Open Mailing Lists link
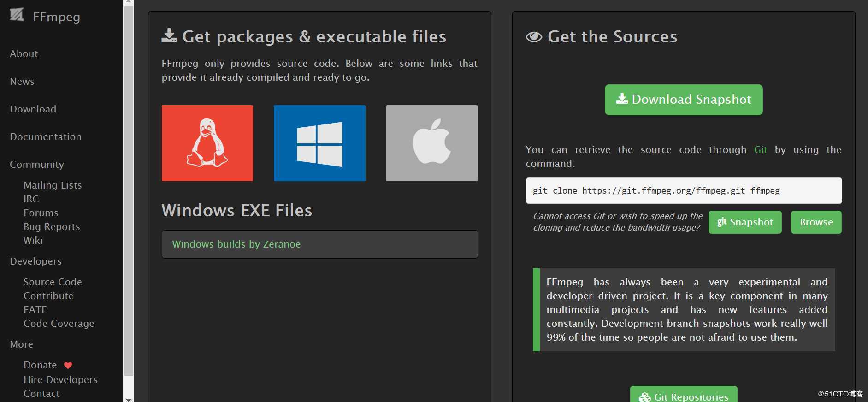The width and height of the screenshot is (868, 402). click(x=53, y=185)
